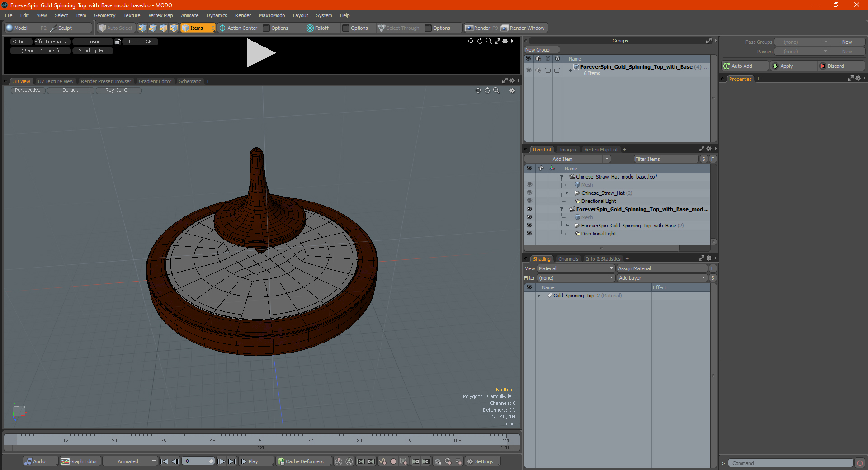The height and width of the screenshot is (470, 868).
Task: Switch to Sculpt mode
Action: coord(70,28)
